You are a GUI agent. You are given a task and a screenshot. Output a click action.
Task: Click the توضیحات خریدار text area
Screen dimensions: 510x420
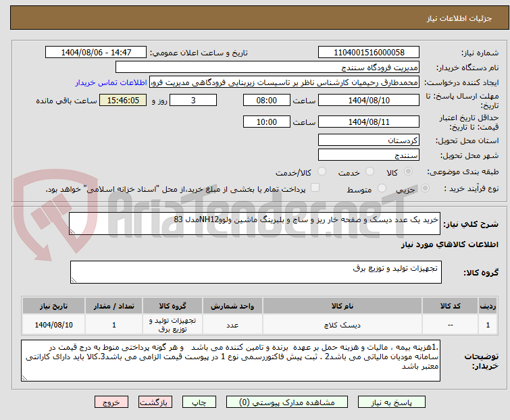[230, 361]
